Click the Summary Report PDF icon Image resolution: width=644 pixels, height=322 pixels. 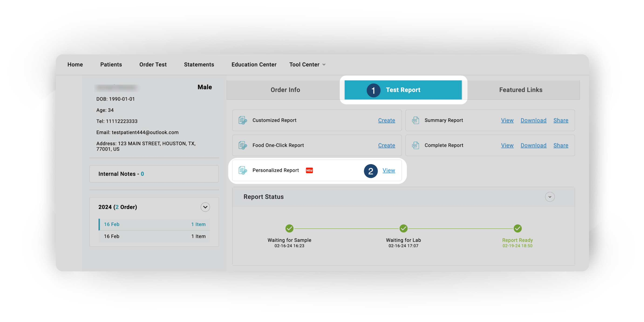[x=416, y=120]
